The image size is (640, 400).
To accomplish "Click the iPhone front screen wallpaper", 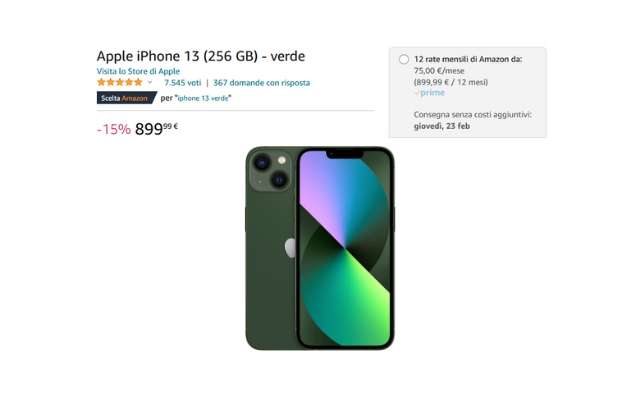I will pyautogui.click(x=345, y=248).
